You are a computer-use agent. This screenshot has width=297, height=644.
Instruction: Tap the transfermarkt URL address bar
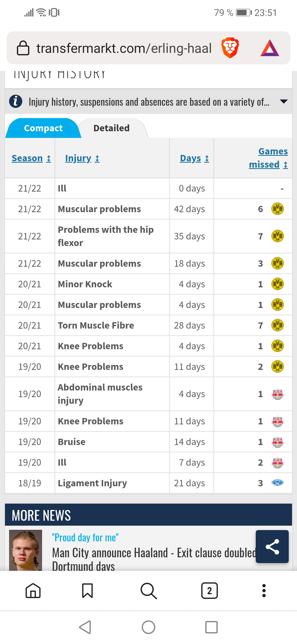click(x=124, y=48)
